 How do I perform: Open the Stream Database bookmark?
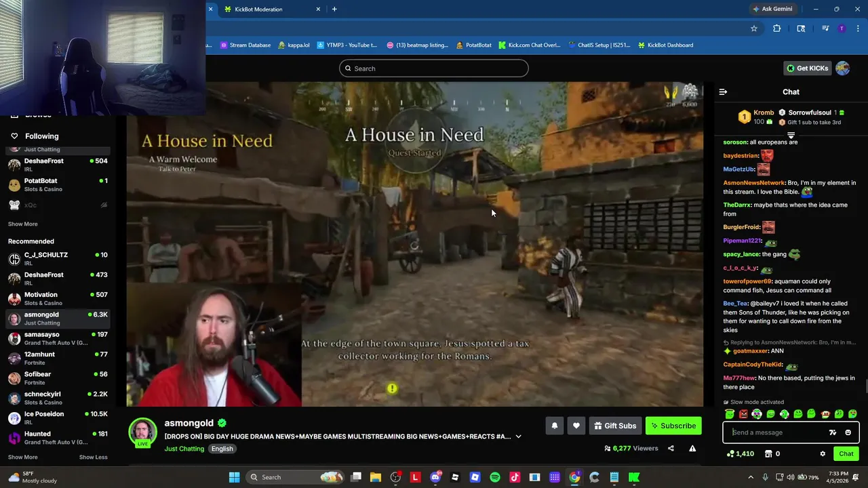245,45
